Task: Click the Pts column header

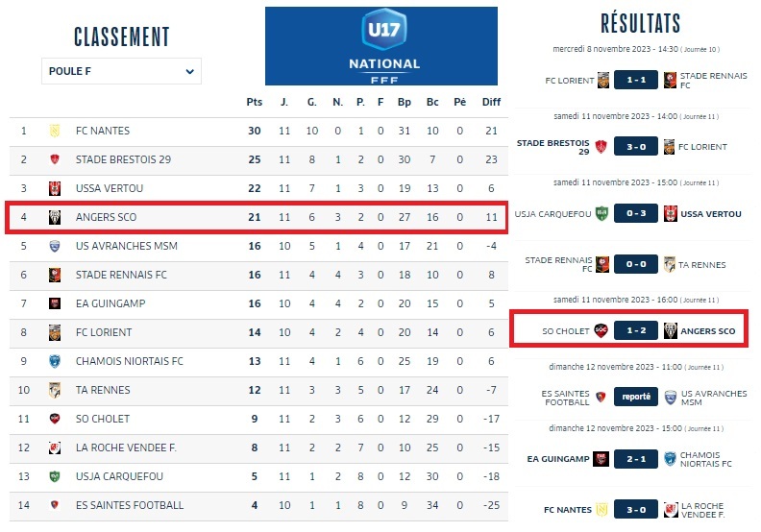Action: click(x=254, y=102)
